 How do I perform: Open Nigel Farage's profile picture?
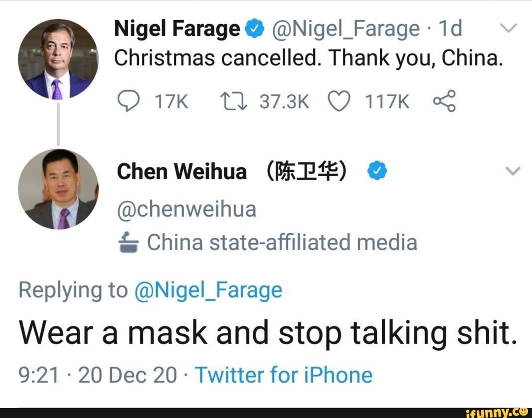(x=58, y=59)
